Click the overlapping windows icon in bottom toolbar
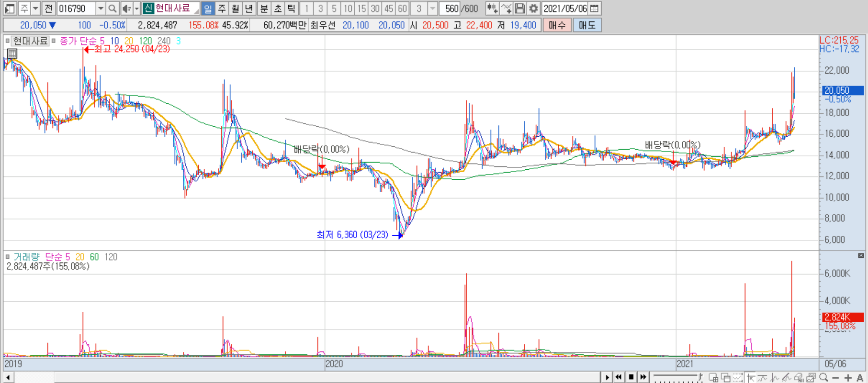This screenshot has height=383, width=868. (x=726, y=377)
